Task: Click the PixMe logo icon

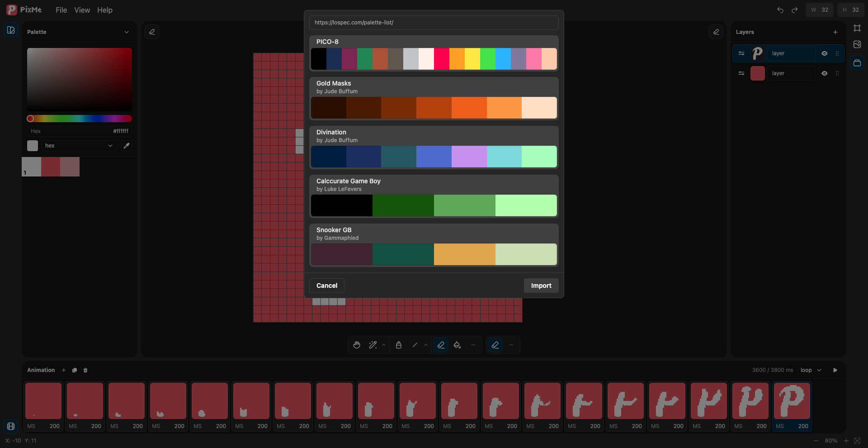Action: (11, 10)
